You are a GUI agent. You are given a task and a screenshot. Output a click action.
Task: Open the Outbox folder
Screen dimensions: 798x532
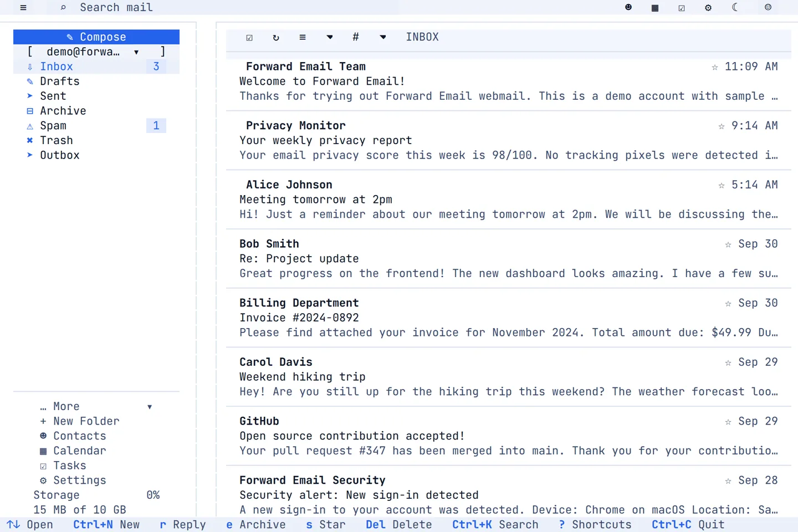click(96, 155)
